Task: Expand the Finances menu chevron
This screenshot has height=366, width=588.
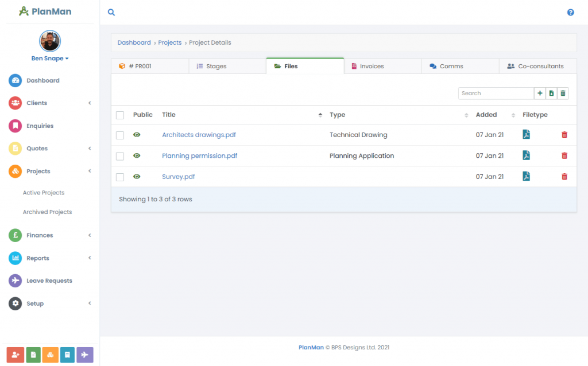Action: tap(90, 235)
